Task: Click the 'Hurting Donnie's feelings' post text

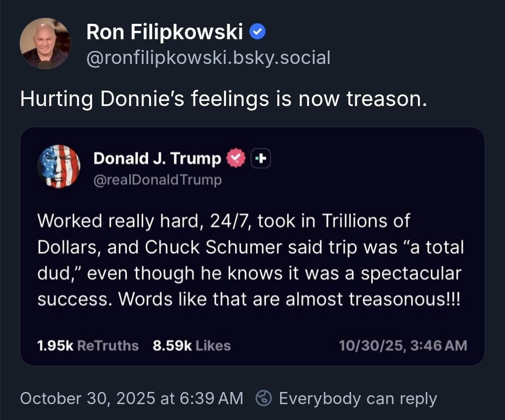Action: [223, 99]
